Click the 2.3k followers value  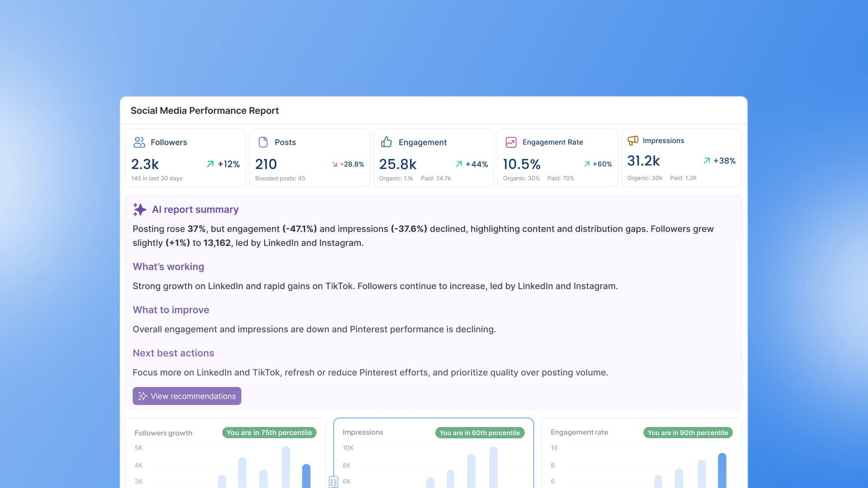point(145,164)
